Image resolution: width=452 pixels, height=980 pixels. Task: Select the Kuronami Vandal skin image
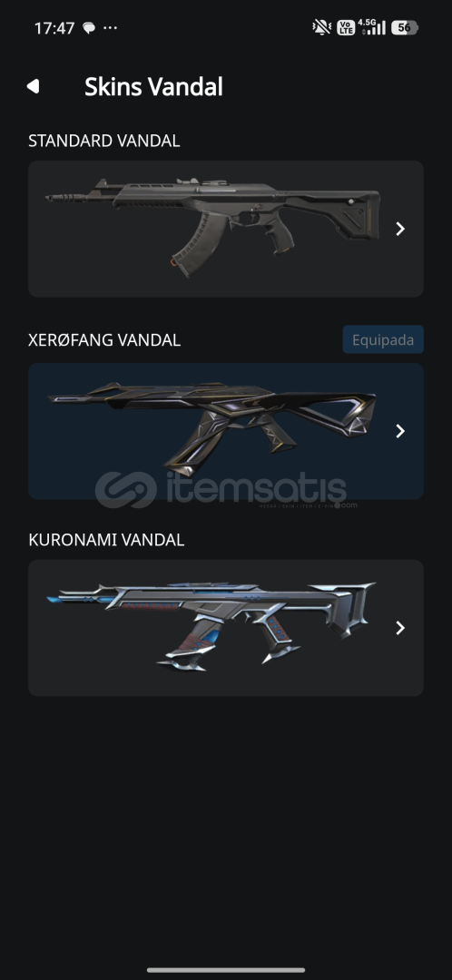[x=211, y=626]
